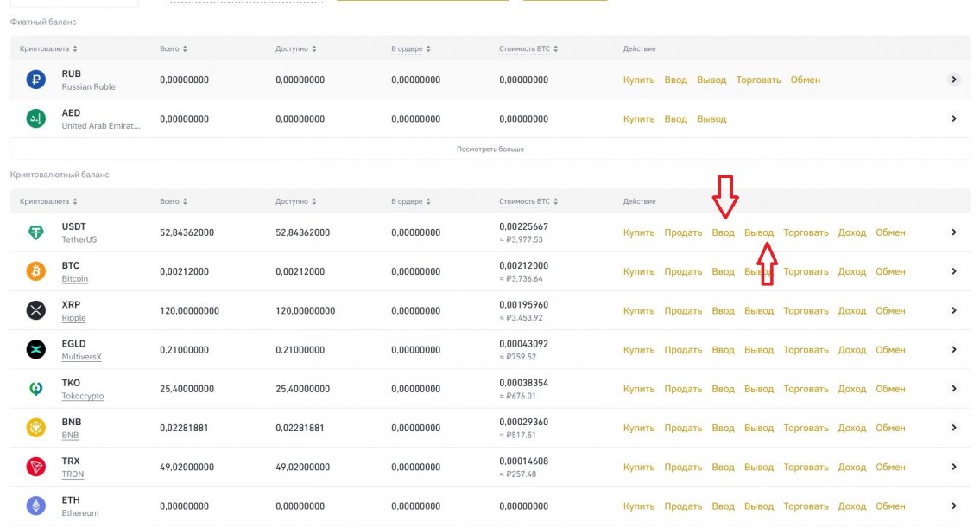Screen dimensions: 980x528
Task: Click Ввод for USDT deposit
Action: (x=723, y=232)
